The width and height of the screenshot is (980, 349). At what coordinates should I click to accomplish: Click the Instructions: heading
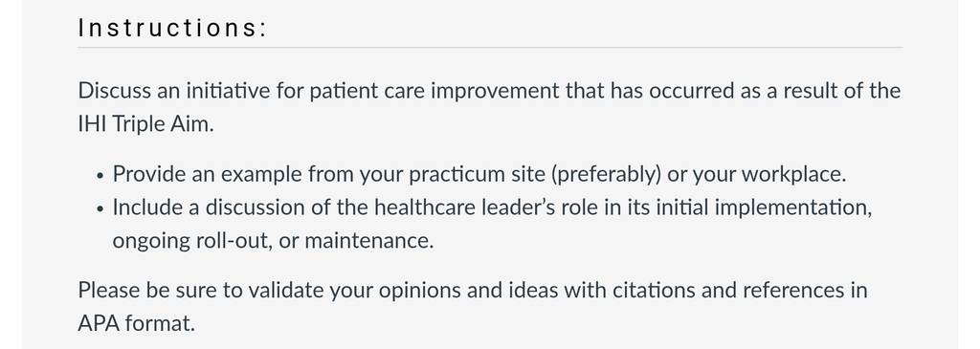coord(172,28)
